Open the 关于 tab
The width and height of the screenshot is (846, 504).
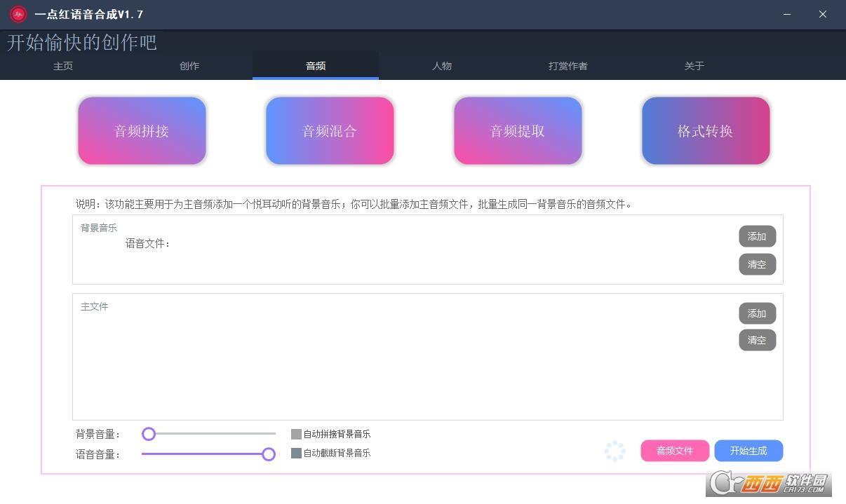pos(694,66)
